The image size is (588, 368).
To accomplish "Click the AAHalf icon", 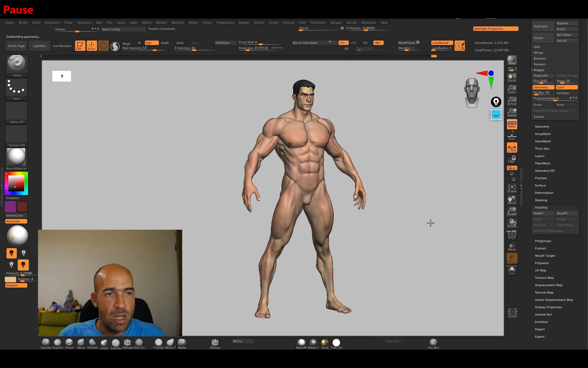I will [x=512, y=113].
